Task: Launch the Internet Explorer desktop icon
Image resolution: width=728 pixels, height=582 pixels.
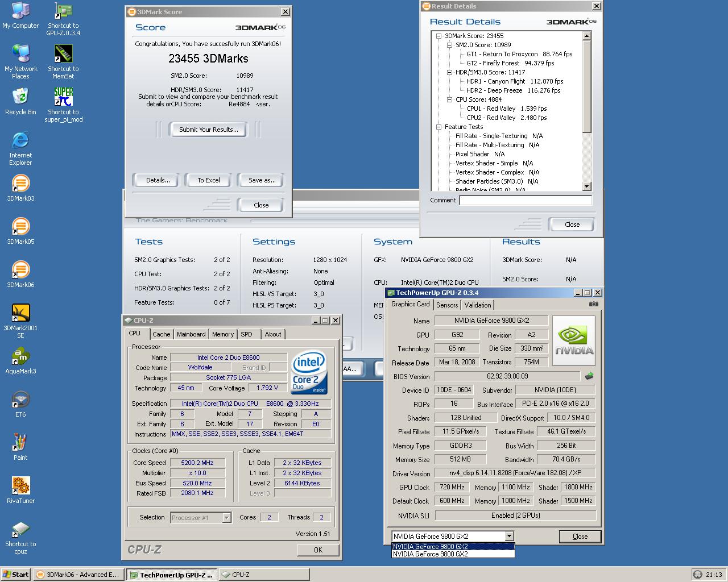Action: [20, 148]
